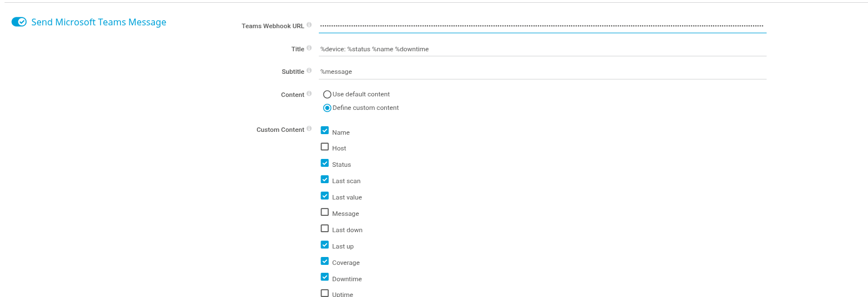The height and width of the screenshot is (297, 868).
Task: Click the Custom Content info icon
Action: pos(309,129)
